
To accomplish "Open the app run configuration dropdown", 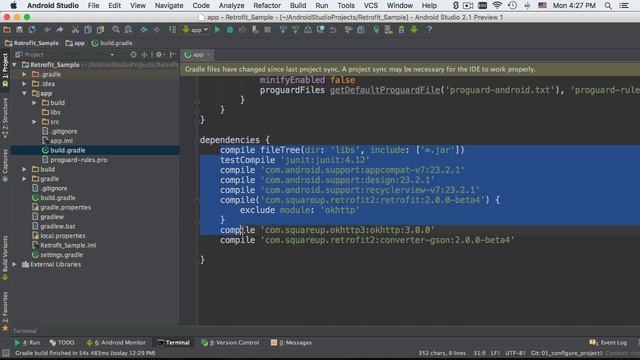I will pos(196,30).
